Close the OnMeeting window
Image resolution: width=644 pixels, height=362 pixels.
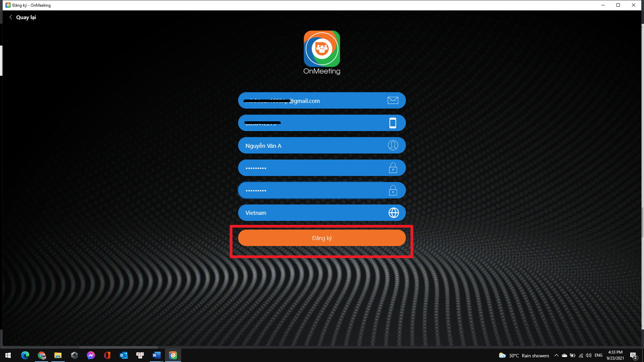point(634,5)
